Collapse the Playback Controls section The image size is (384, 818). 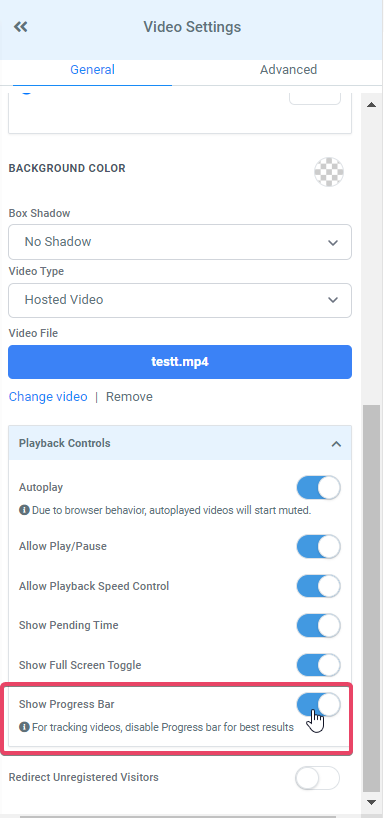(337, 444)
